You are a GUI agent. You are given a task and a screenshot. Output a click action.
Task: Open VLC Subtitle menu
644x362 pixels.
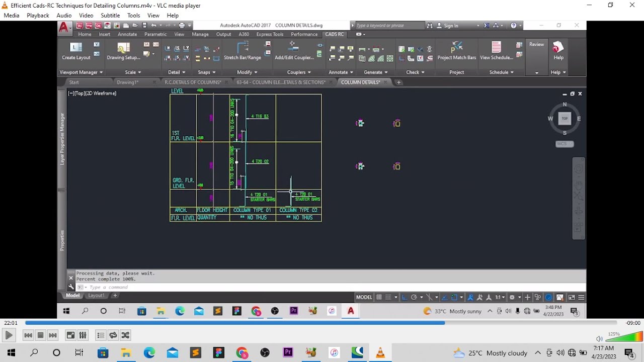coord(110,16)
